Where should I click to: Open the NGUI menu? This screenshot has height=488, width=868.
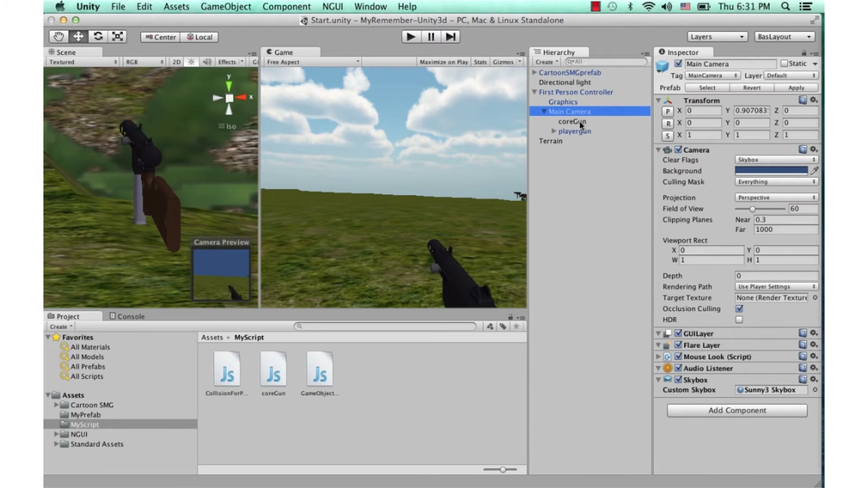pos(332,6)
